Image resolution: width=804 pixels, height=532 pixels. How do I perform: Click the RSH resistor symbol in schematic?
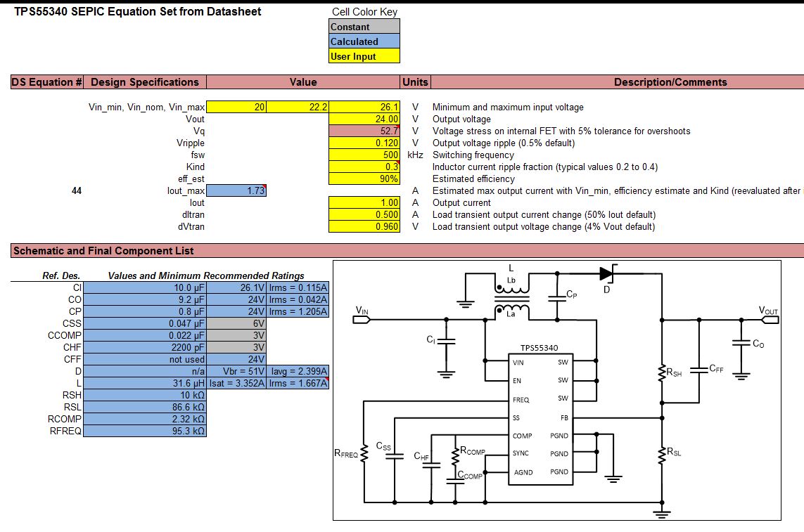[662, 372]
